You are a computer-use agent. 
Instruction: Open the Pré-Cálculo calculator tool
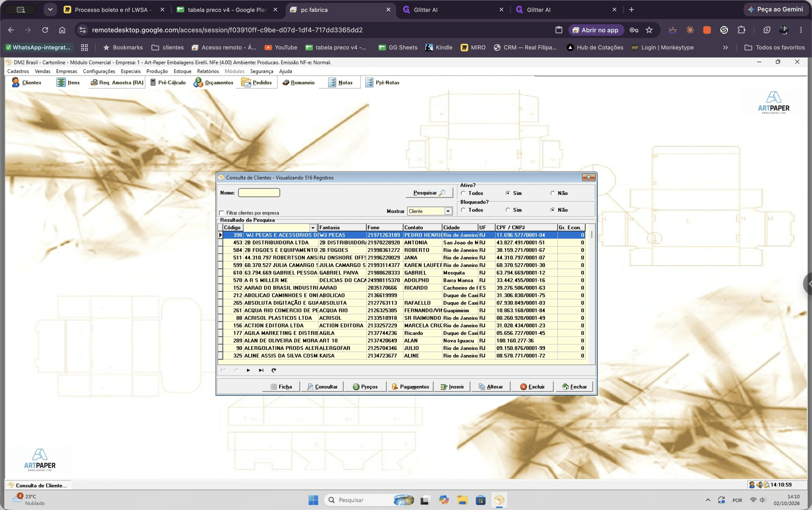tap(168, 82)
